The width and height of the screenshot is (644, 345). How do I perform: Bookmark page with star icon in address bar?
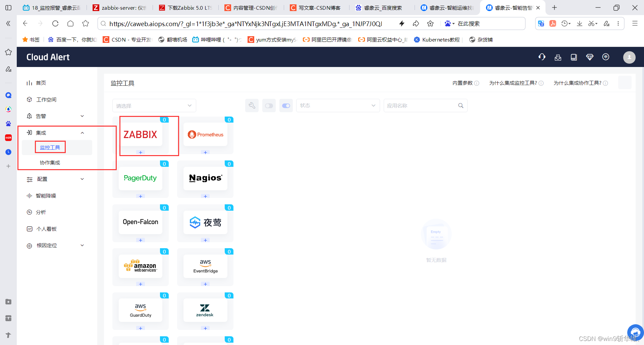[x=430, y=23]
